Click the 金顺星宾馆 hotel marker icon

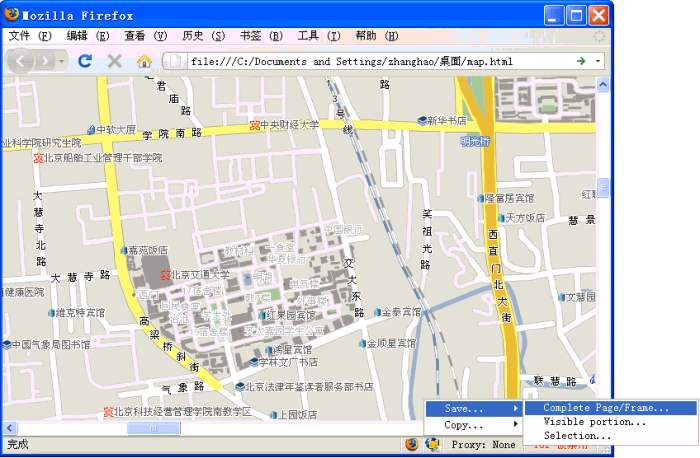pyautogui.click(x=362, y=344)
